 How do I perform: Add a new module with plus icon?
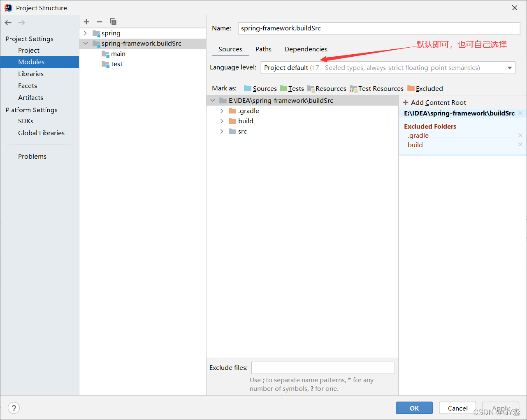pyautogui.click(x=86, y=22)
